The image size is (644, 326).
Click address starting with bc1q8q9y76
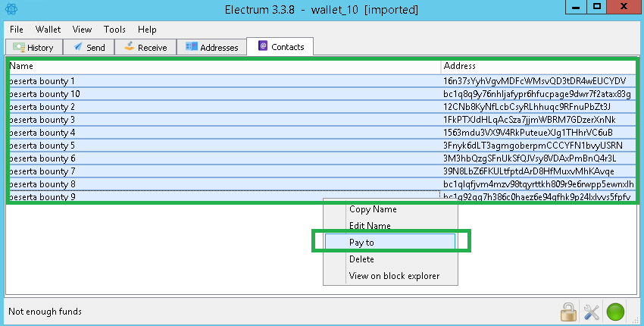tap(537, 94)
